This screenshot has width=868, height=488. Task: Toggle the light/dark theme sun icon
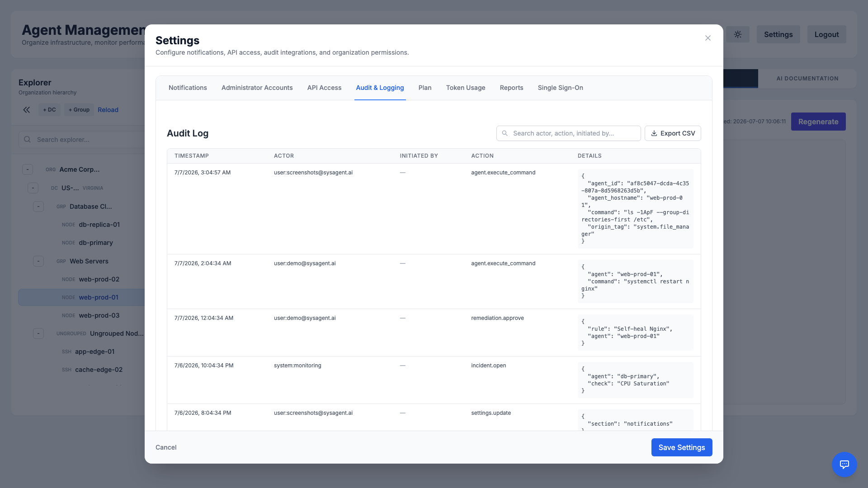(738, 34)
